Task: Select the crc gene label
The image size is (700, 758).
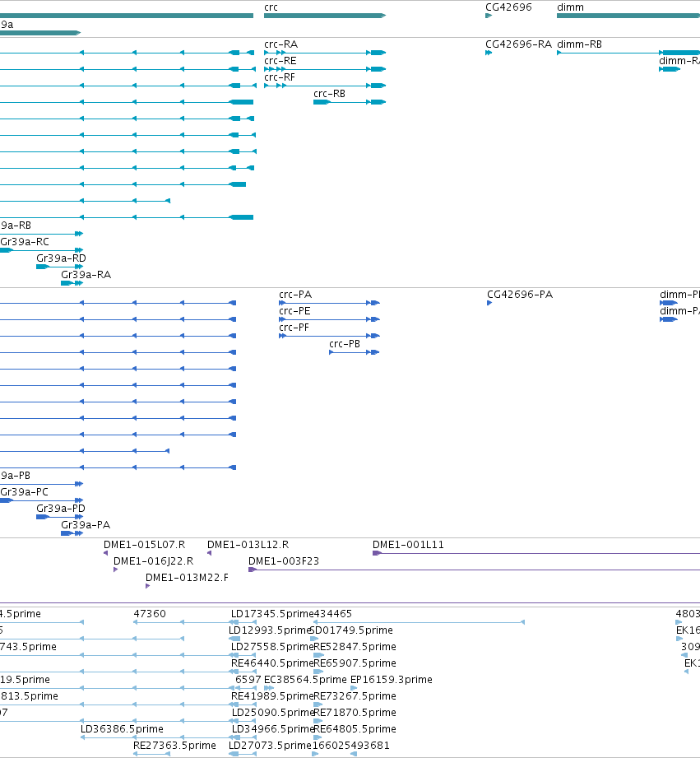Action: click(x=271, y=7)
